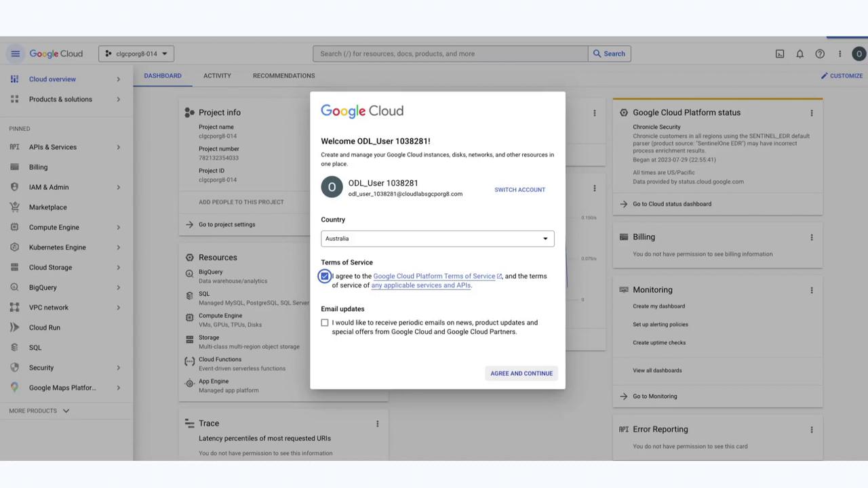The image size is (868, 488).
Task: Open any applicable services and APIs link
Action: 420,285
